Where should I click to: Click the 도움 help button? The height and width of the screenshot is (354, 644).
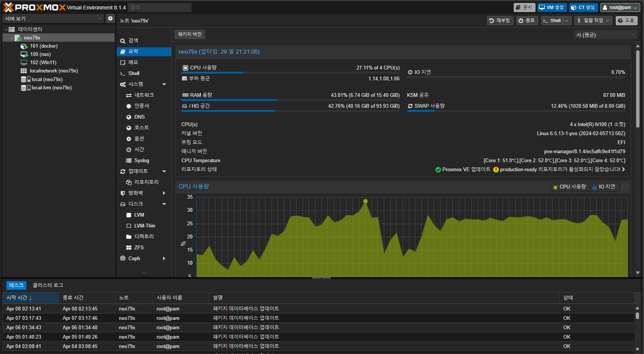pyautogui.click(x=626, y=21)
